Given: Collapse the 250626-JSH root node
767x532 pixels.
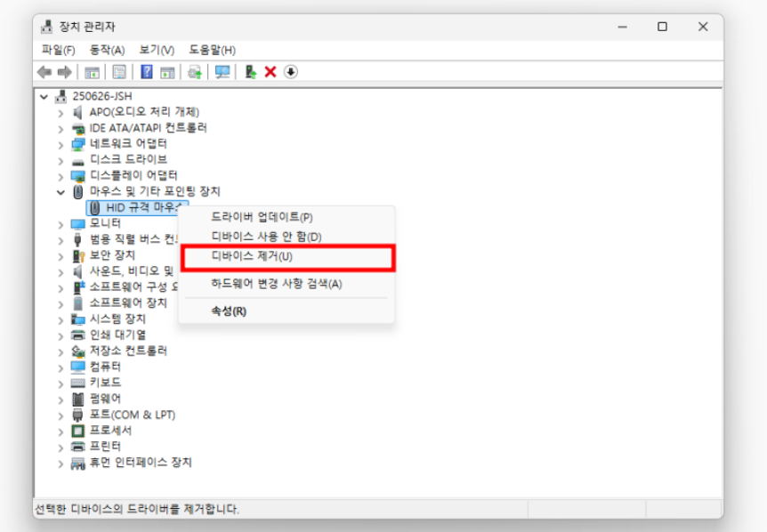Looking at the screenshot, I should click(44, 96).
